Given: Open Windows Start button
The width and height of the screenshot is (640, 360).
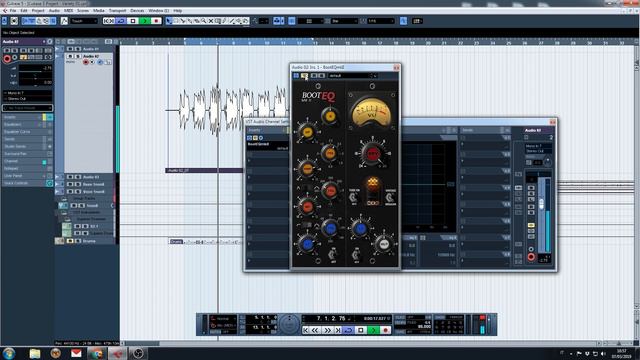Looking at the screenshot, I should point(9,353).
